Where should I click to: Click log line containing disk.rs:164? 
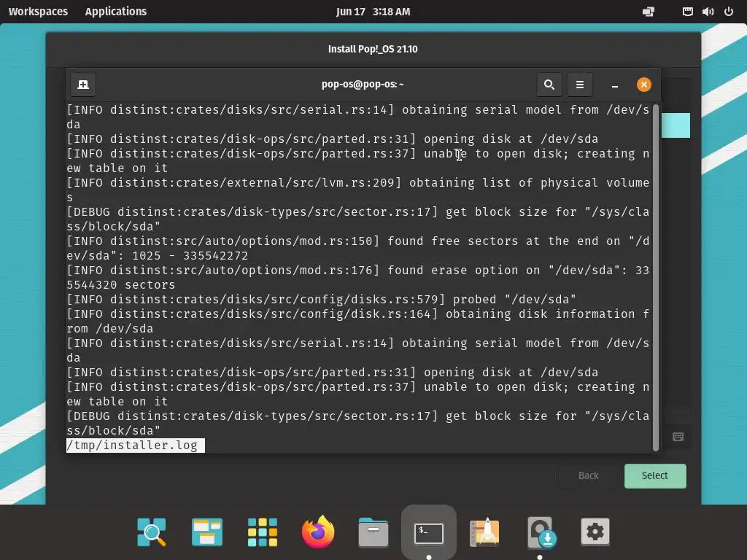[x=357, y=321]
